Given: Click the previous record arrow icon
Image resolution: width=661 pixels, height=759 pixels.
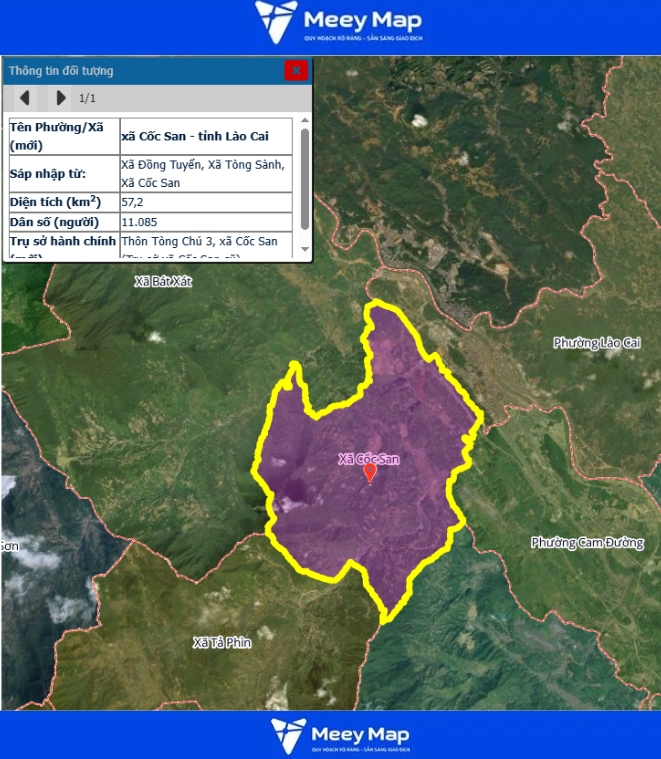Looking at the screenshot, I should [25, 98].
